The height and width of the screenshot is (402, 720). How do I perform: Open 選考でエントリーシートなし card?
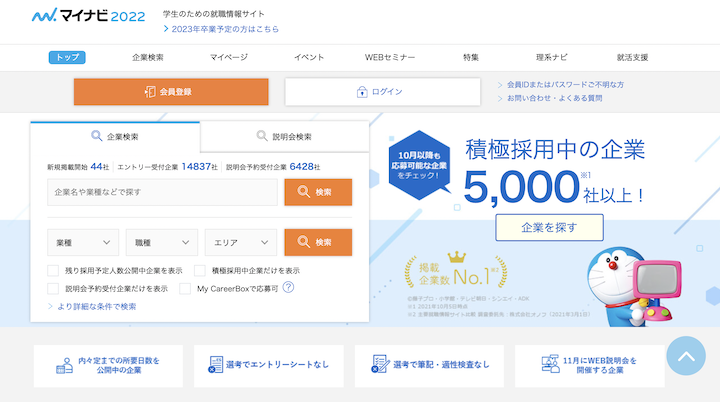click(269, 366)
